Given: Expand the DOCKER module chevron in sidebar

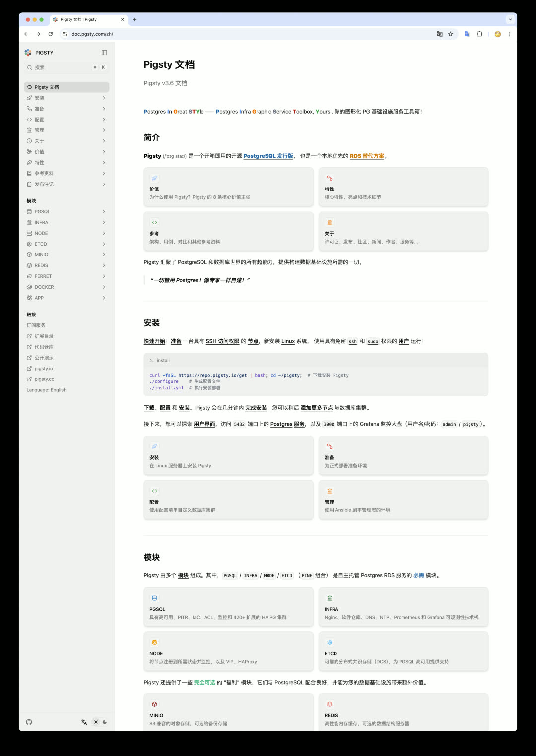Looking at the screenshot, I should (104, 287).
